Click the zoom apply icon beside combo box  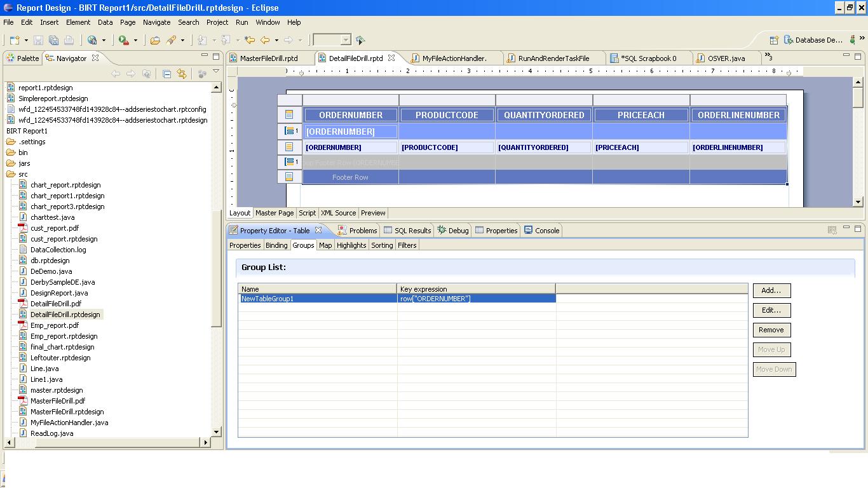point(360,40)
